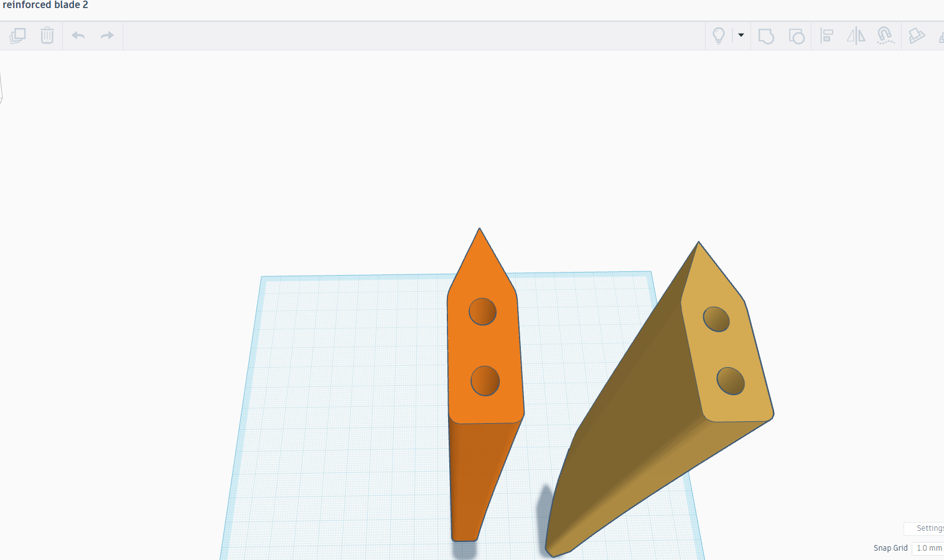The width and height of the screenshot is (944, 560).
Task: Click the Group shapes icon
Action: coord(766,36)
